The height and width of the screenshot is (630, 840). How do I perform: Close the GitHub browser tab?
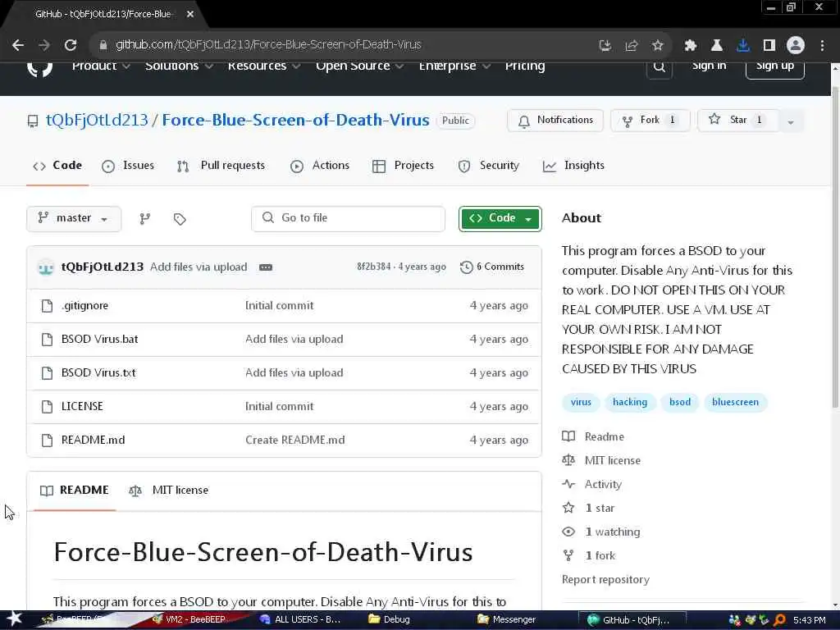coord(190,14)
